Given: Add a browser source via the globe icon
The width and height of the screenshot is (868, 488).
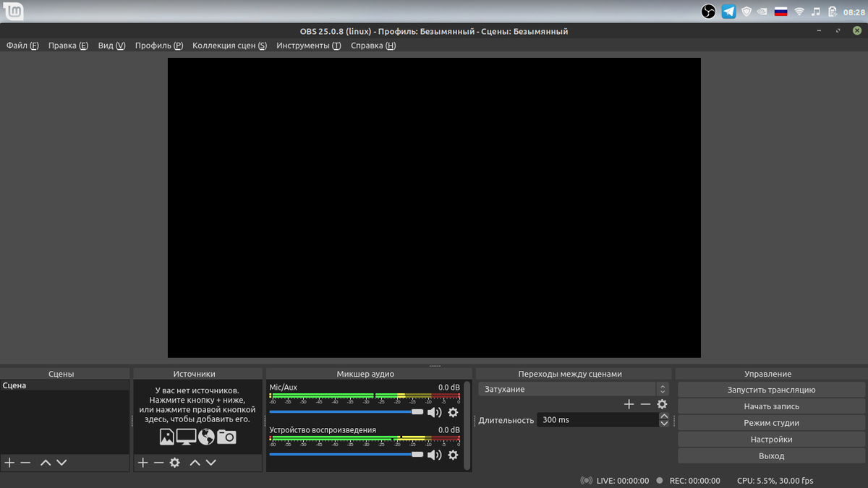Looking at the screenshot, I should pyautogui.click(x=207, y=437).
